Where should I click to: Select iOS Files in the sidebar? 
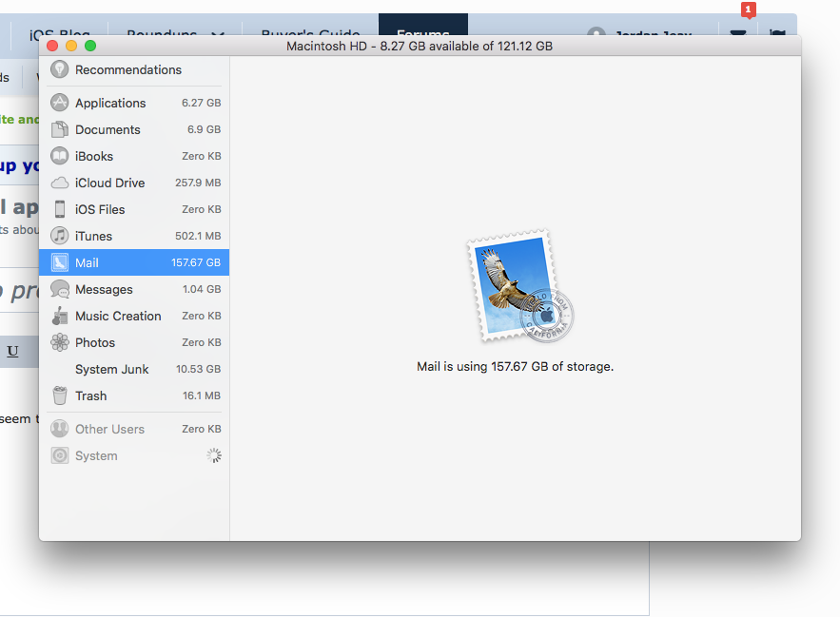tap(134, 209)
